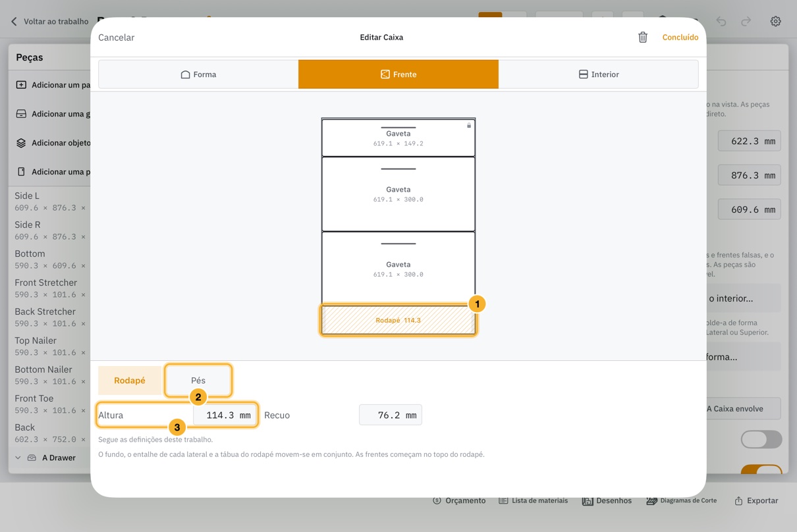Image resolution: width=797 pixels, height=532 pixels.
Task: Cancel the Editar Caixa dialog
Action: click(x=117, y=38)
